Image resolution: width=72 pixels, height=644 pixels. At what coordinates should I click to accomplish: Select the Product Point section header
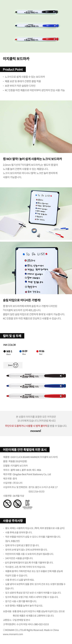point(13,69)
